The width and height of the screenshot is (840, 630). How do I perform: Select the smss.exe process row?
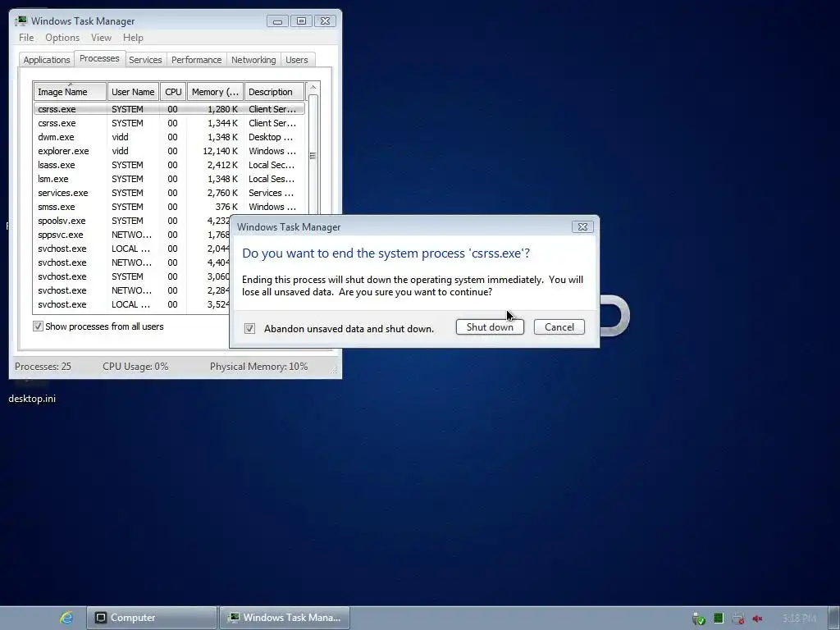click(169, 207)
